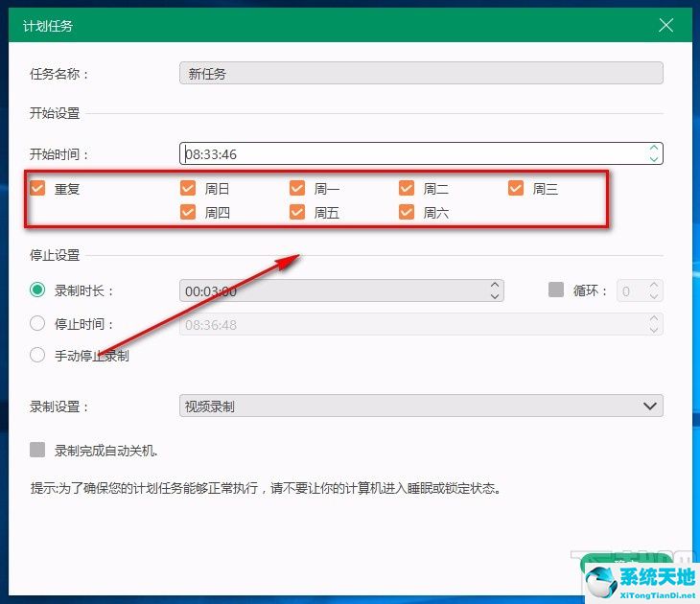700x604 pixels.
Task: Open the 录制设置 dropdown
Action: click(x=421, y=406)
